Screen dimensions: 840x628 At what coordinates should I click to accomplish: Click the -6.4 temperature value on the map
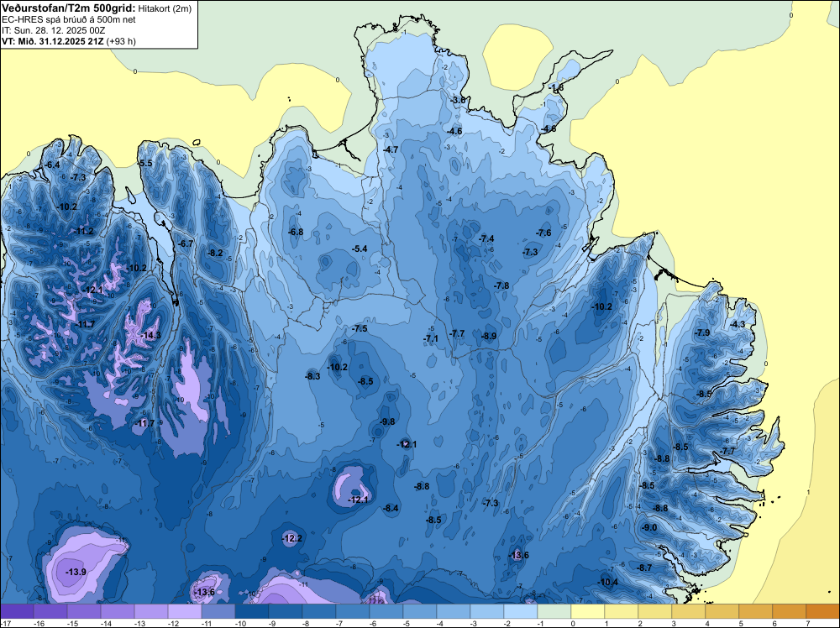pyautogui.click(x=52, y=165)
